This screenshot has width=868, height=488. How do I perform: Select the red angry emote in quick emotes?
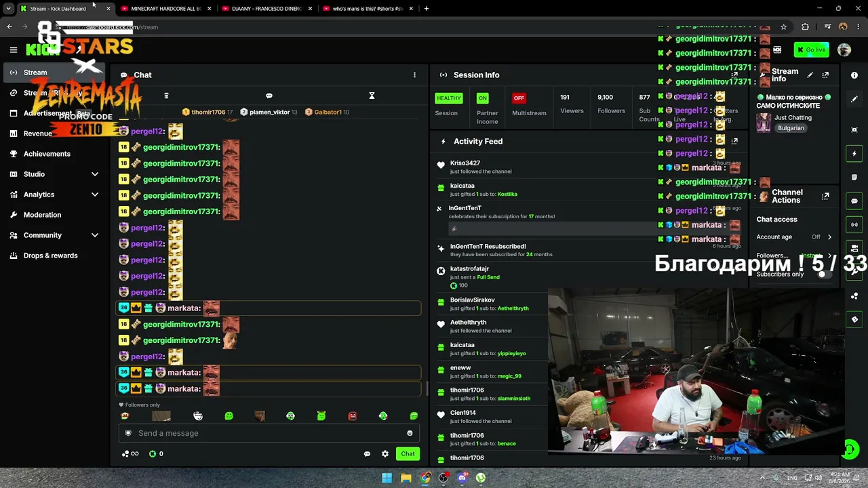(x=352, y=416)
